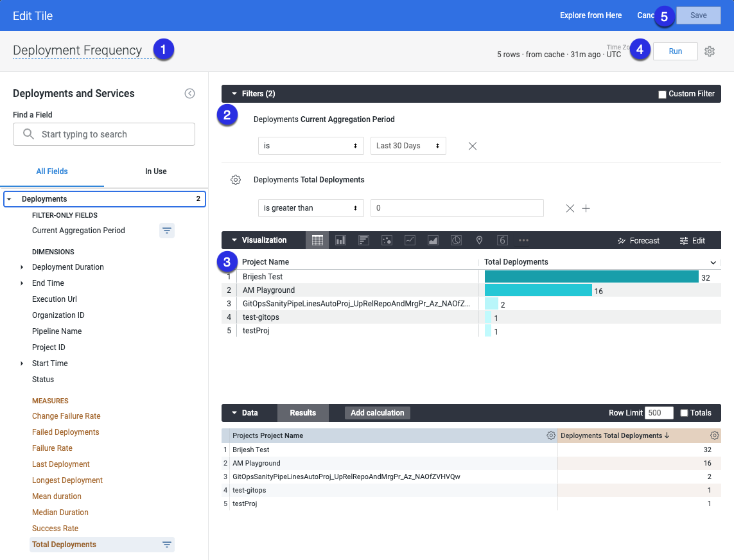Click the Find a Field search box
734x560 pixels.
104,134
